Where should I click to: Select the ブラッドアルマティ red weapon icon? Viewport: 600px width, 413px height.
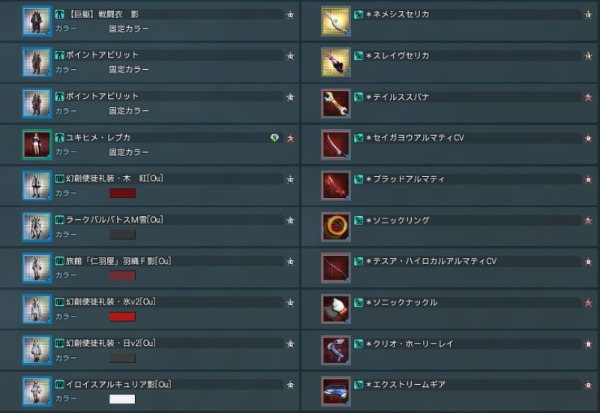pyautogui.click(x=336, y=186)
